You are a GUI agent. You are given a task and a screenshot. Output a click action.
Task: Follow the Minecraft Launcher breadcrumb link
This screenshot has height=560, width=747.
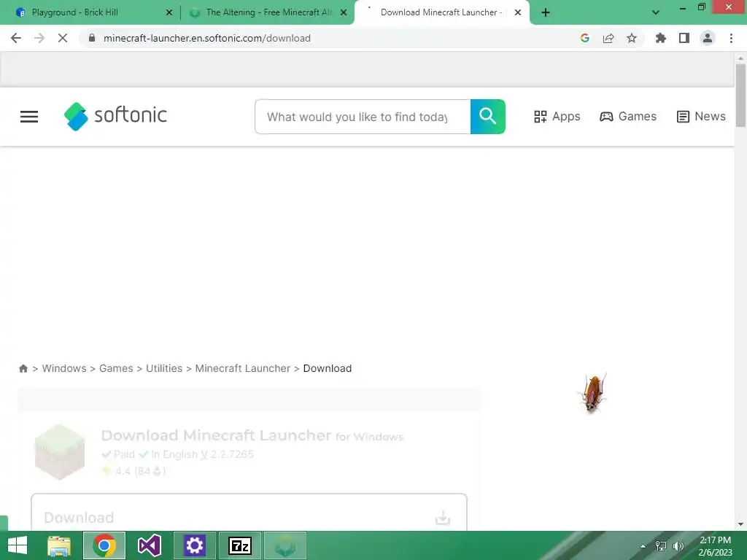pos(242,368)
